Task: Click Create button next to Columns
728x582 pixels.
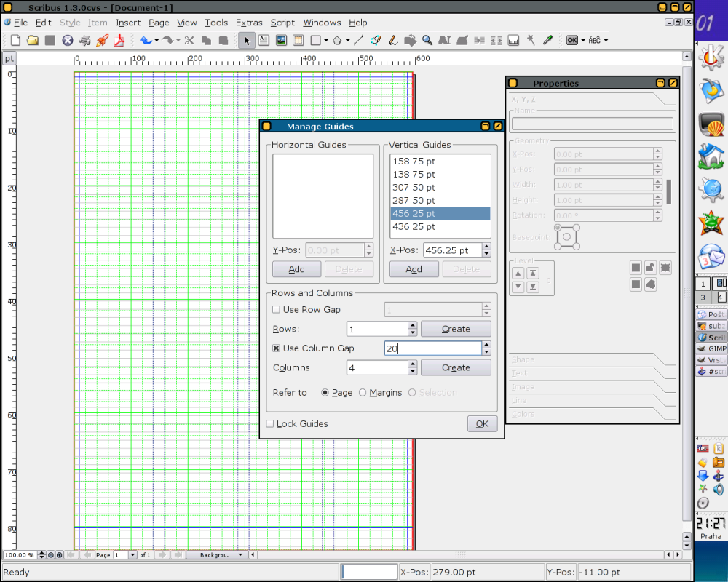Action: click(456, 367)
